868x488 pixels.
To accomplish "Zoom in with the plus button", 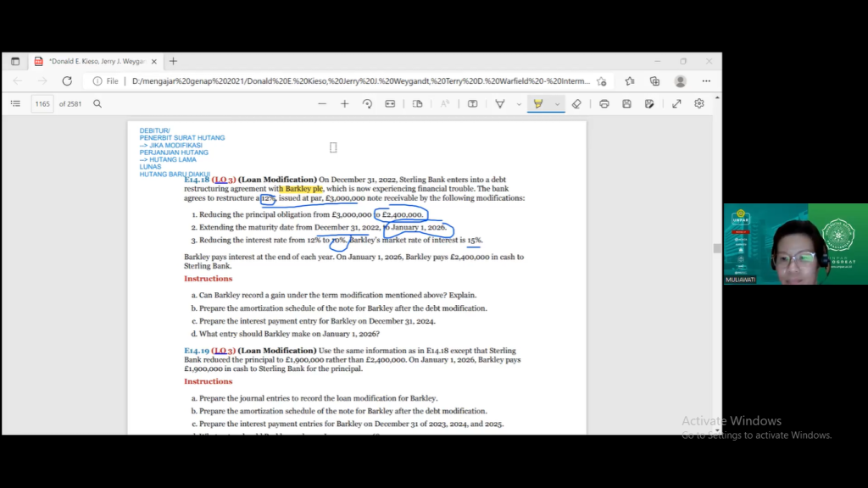I will click(x=344, y=103).
